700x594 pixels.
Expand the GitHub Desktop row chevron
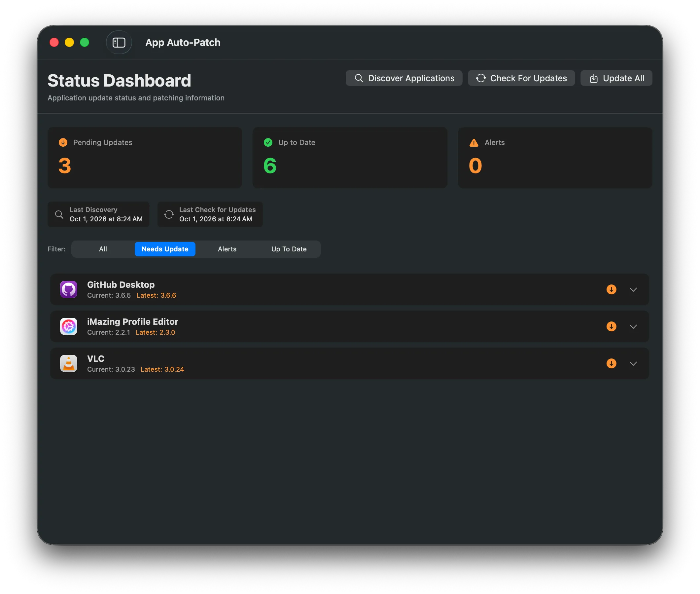633,290
